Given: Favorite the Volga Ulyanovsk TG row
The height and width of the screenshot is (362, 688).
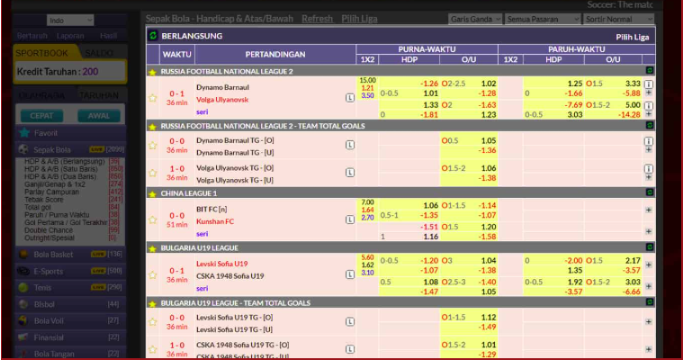Looking at the screenshot, I should click(153, 173).
